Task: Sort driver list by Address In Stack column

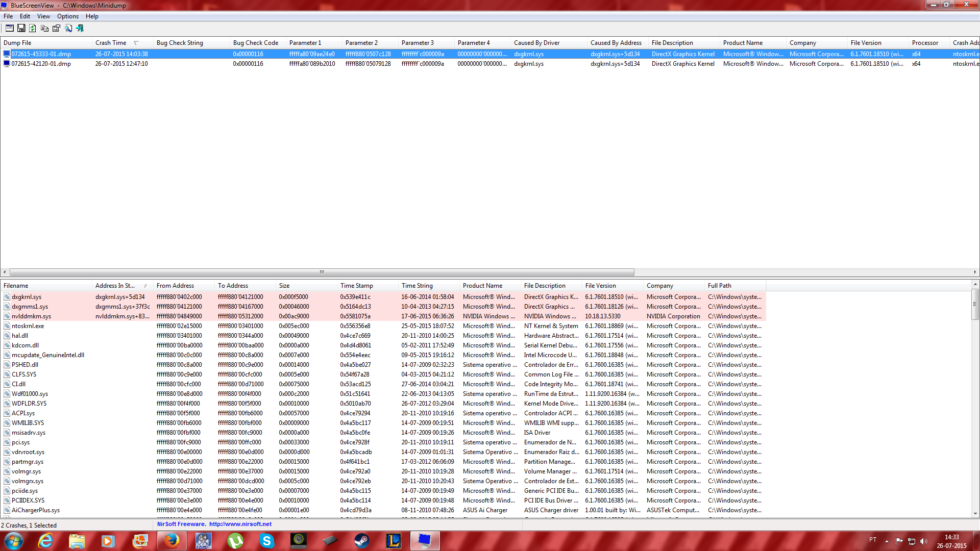Action: tap(122, 286)
